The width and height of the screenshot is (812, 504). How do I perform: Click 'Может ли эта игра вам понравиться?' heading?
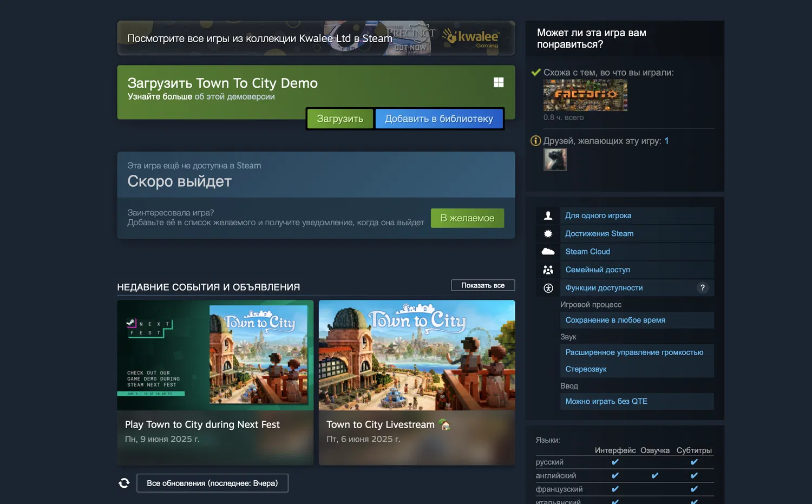(x=592, y=38)
